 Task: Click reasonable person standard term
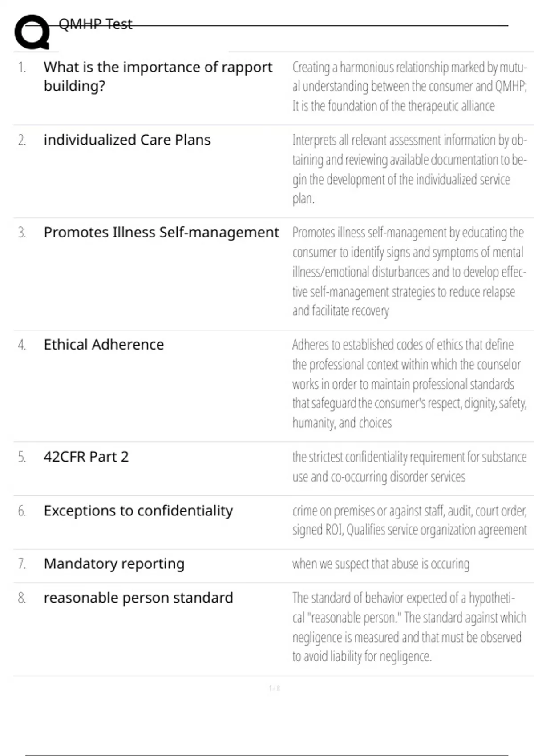tap(138, 598)
